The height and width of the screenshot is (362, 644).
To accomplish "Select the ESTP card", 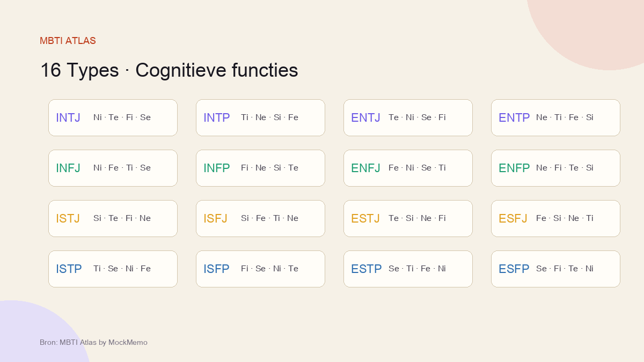I will 408,269.
